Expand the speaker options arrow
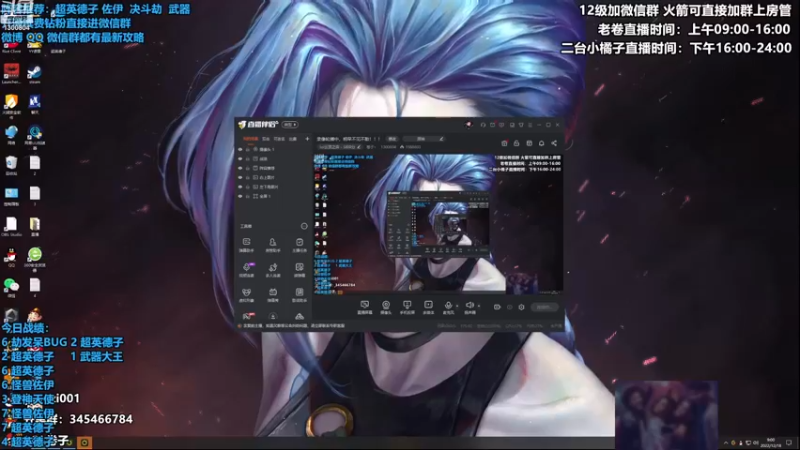 click(479, 306)
